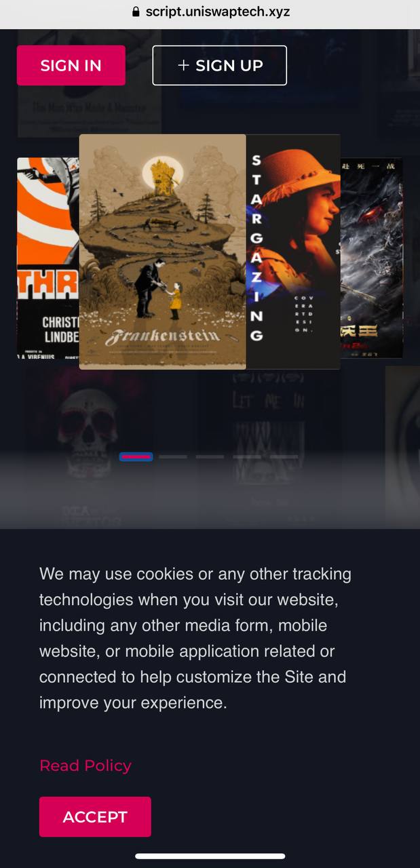Click the SIGN UP button label
Viewport: 420px width, 868px height.
(229, 65)
